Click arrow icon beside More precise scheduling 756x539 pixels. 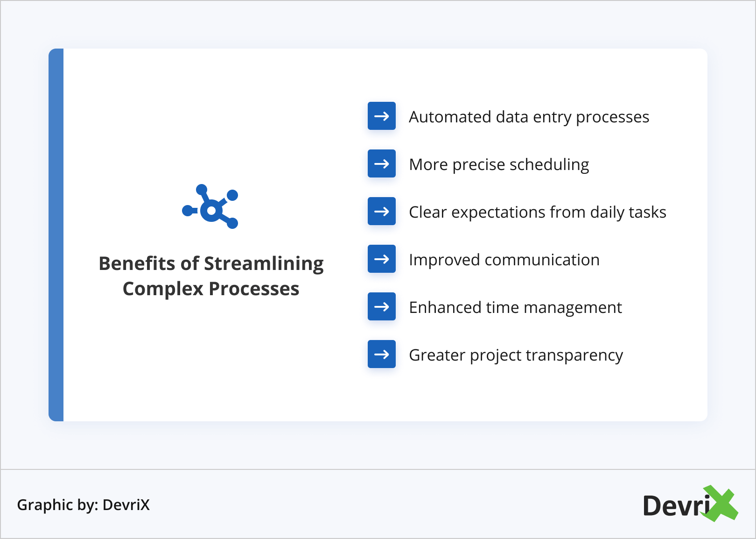point(381,163)
